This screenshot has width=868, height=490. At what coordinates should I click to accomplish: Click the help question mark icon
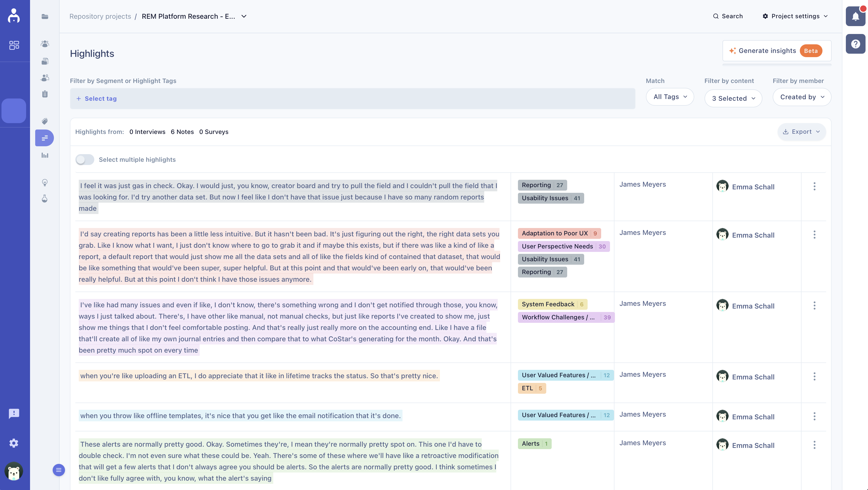coord(855,44)
